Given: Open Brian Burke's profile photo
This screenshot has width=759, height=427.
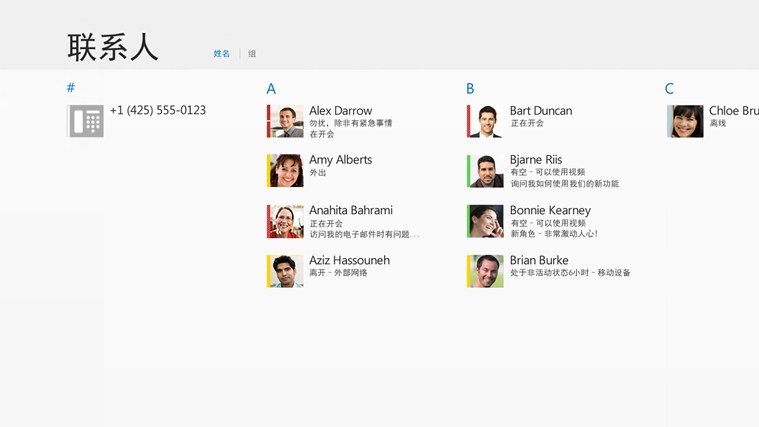Looking at the screenshot, I should 486,271.
